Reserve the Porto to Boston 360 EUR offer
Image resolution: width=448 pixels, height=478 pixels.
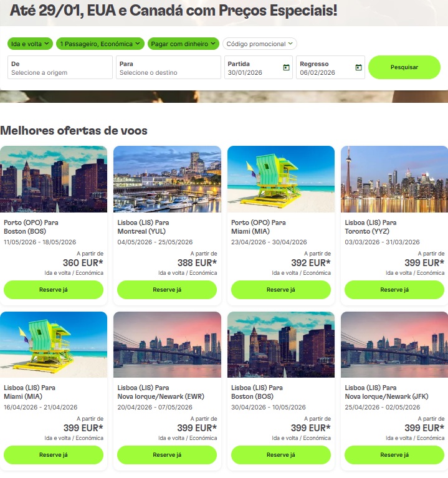[x=54, y=290]
